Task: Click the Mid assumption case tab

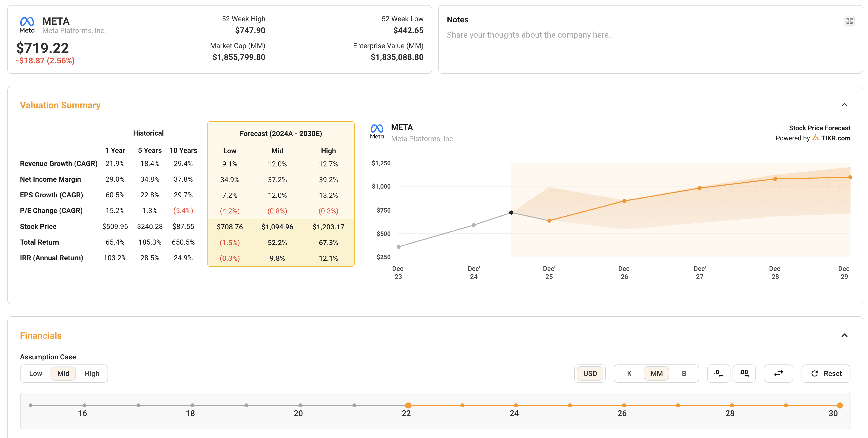Action: coord(63,373)
